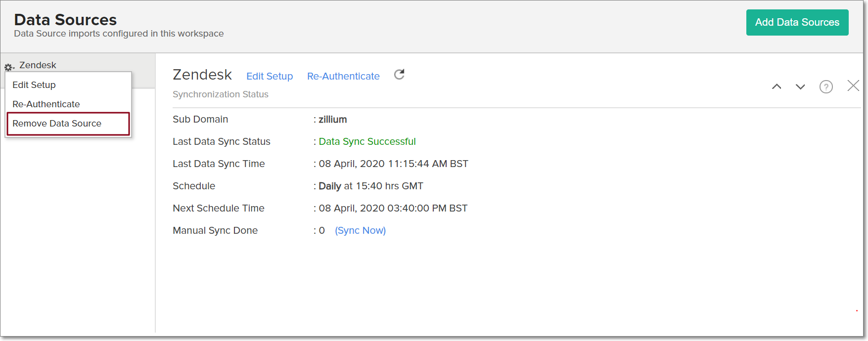868x341 pixels.
Task: Click the Zendesk heading in details panel
Action: tap(202, 75)
